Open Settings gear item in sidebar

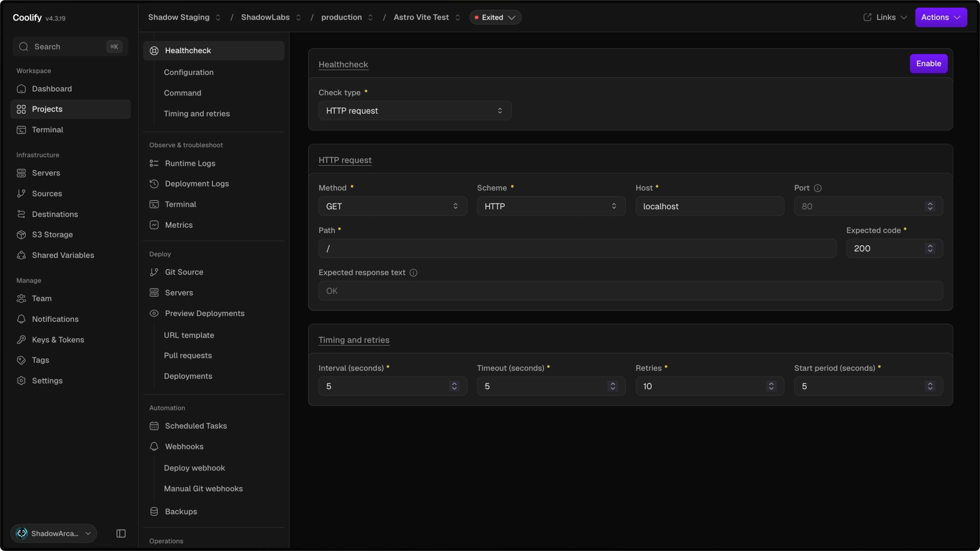(70, 381)
